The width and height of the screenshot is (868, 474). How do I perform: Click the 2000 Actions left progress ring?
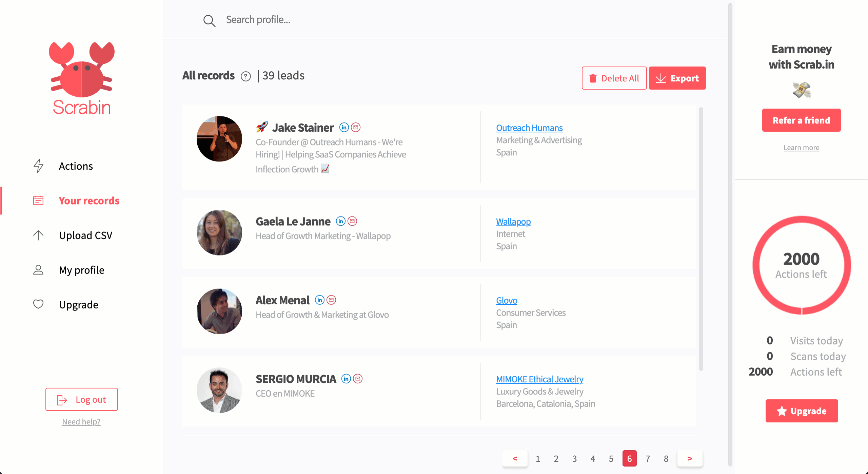(x=802, y=265)
